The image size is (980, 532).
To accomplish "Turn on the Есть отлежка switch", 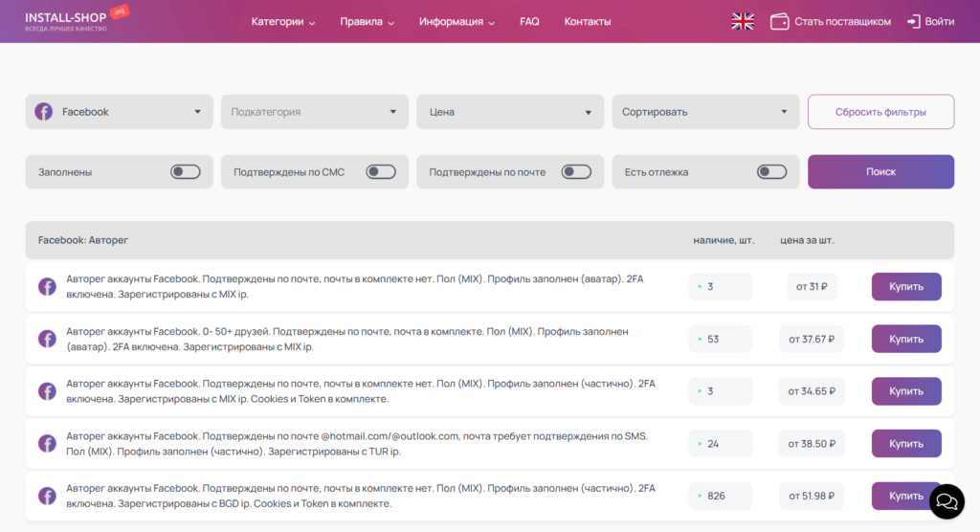I will coord(772,172).
